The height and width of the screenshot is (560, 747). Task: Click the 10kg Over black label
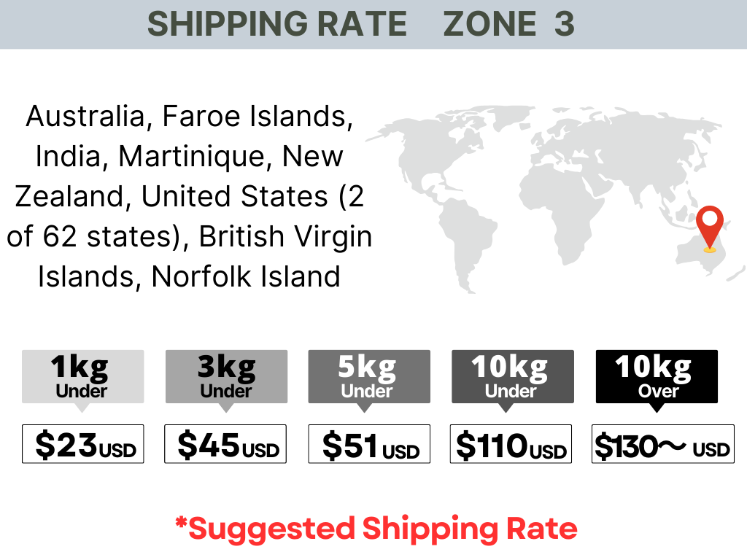657,376
